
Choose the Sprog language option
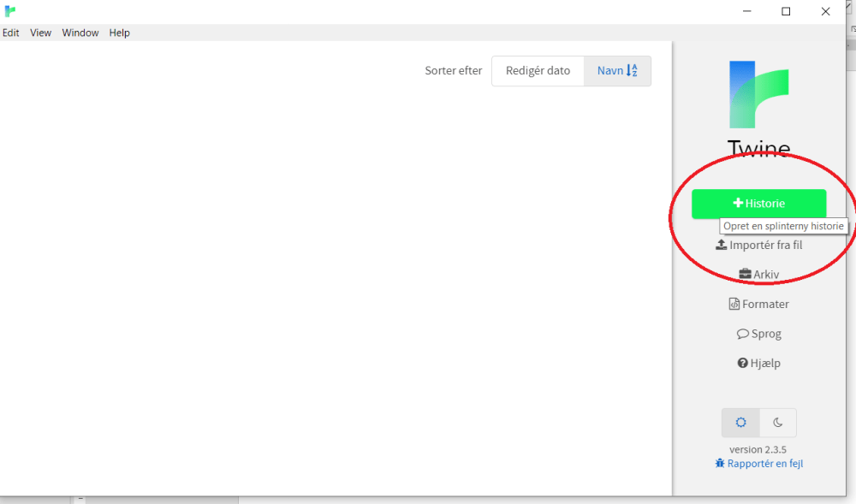758,334
